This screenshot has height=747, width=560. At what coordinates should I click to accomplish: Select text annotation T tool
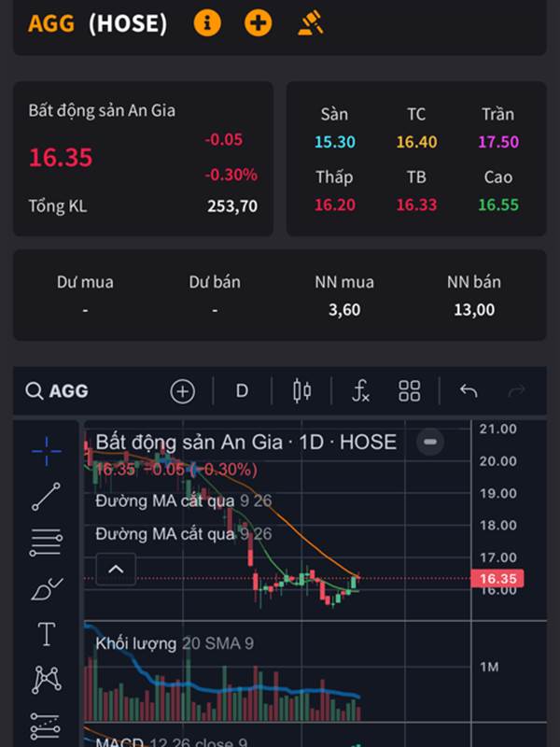point(46,635)
